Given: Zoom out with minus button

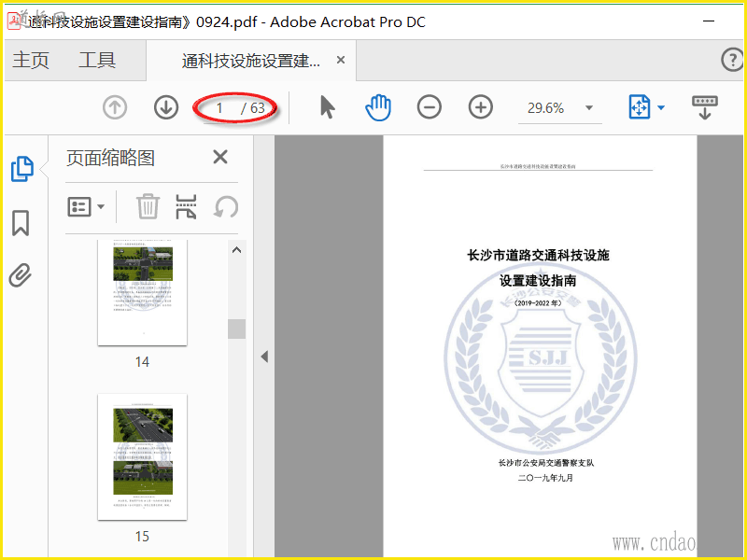Looking at the screenshot, I should pyautogui.click(x=430, y=107).
